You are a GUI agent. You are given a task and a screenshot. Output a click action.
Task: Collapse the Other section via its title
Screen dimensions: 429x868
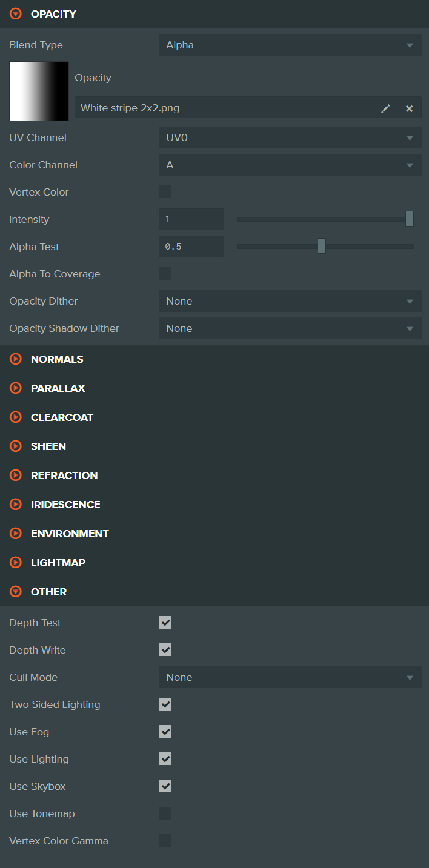pyautogui.click(x=48, y=592)
